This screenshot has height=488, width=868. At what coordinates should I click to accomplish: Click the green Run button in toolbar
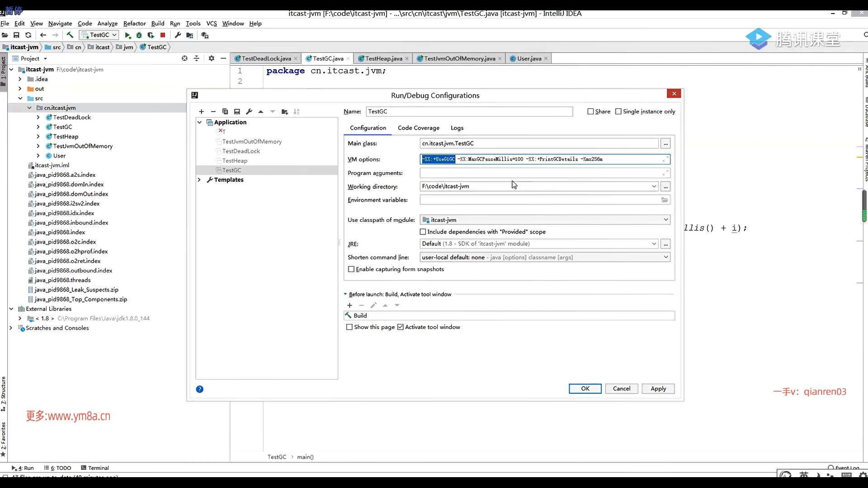point(127,35)
